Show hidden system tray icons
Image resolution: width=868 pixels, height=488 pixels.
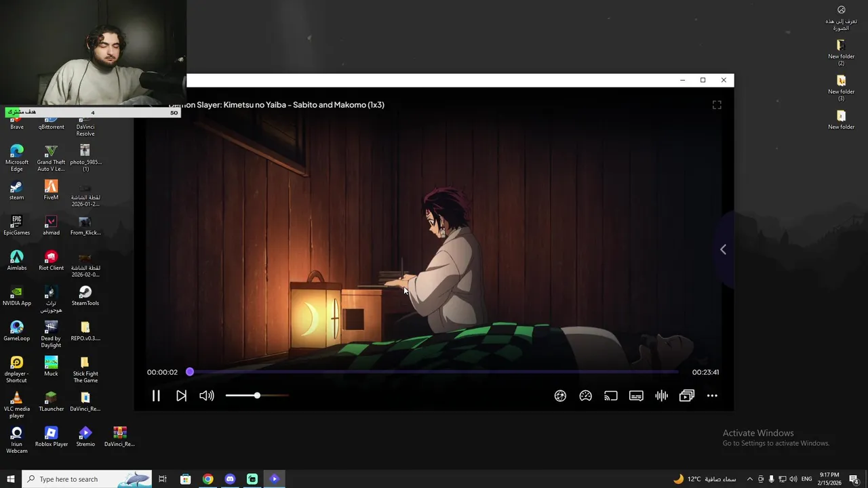749,479
